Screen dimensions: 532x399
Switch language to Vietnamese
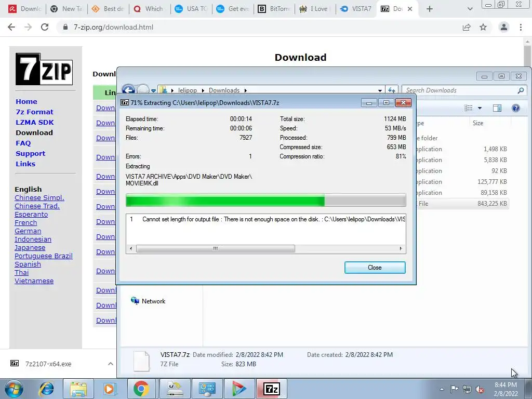click(34, 281)
